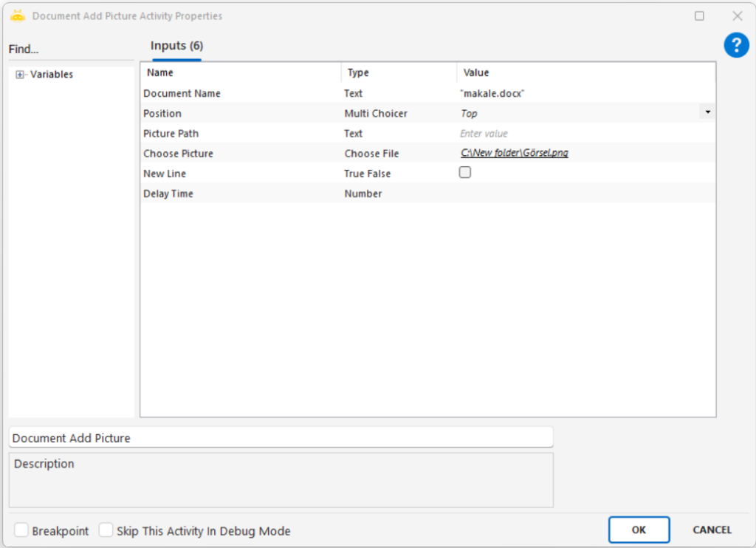Check Skip This Activity In Debug Mode
This screenshot has width=756, height=548.
pyautogui.click(x=106, y=530)
